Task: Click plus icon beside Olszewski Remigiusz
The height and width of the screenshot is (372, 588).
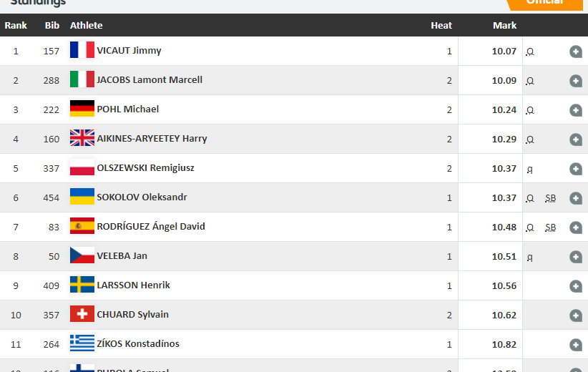Action: tap(576, 169)
